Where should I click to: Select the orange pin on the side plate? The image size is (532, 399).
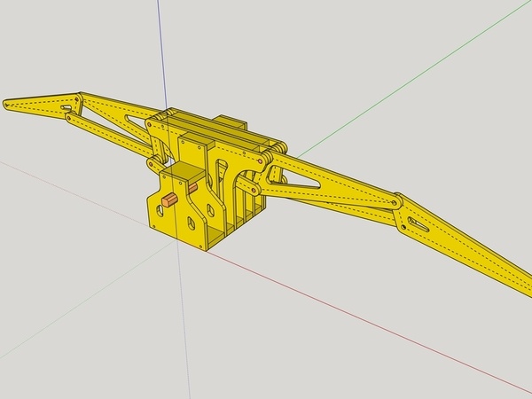pyautogui.click(x=192, y=188)
